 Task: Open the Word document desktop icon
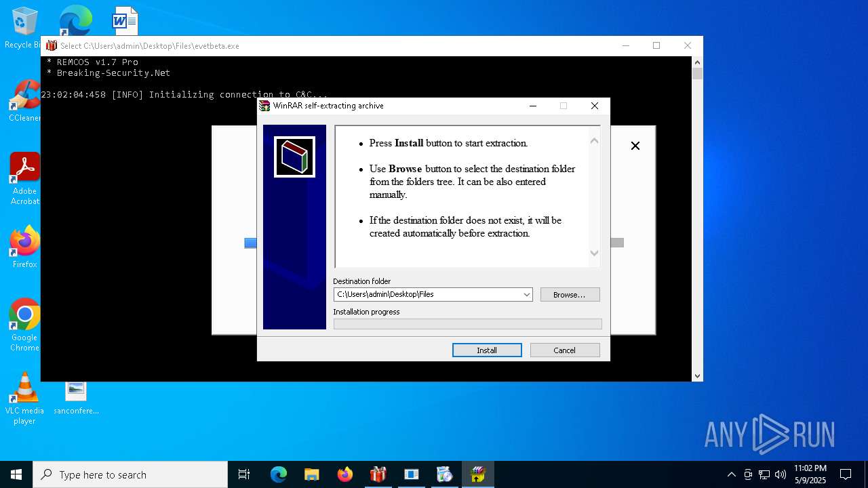[x=125, y=21]
